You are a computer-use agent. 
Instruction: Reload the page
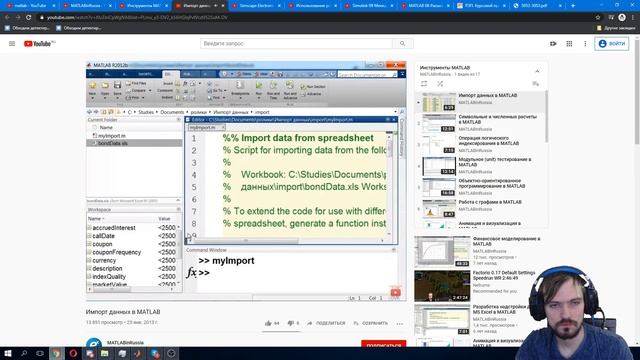pyautogui.click(x=29, y=18)
